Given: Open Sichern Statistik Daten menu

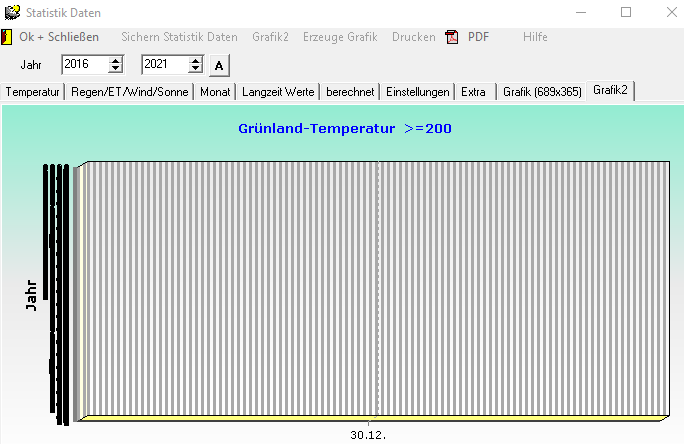Looking at the screenshot, I should point(179,37).
